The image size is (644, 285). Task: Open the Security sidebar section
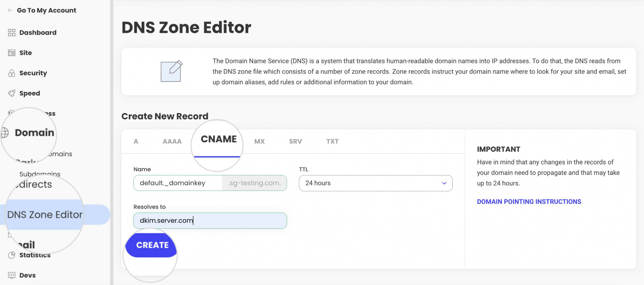[33, 73]
